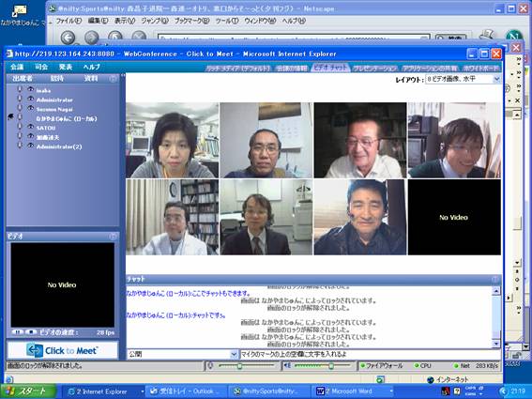This screenshot has width=532, height=399.
Task: Toggle eye icon for SATOU
Action: point(31,127)
